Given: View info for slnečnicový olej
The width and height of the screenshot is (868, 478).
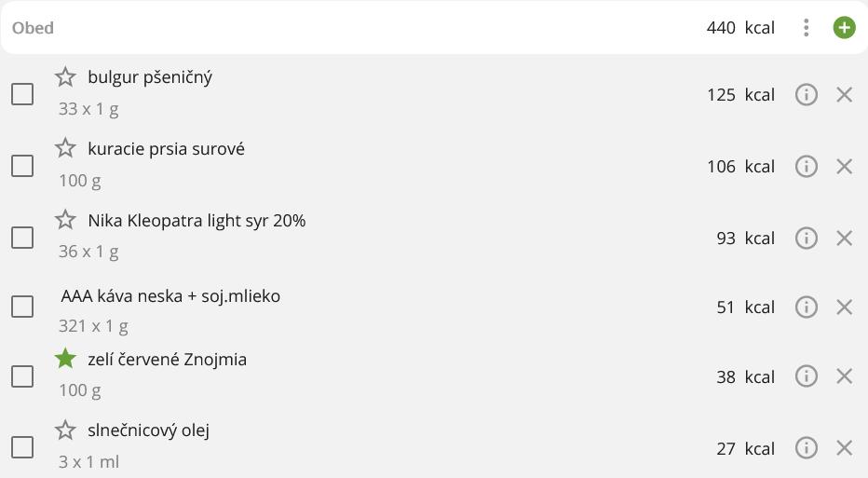Looking at the screenshot, I should (x=807, y=448).
